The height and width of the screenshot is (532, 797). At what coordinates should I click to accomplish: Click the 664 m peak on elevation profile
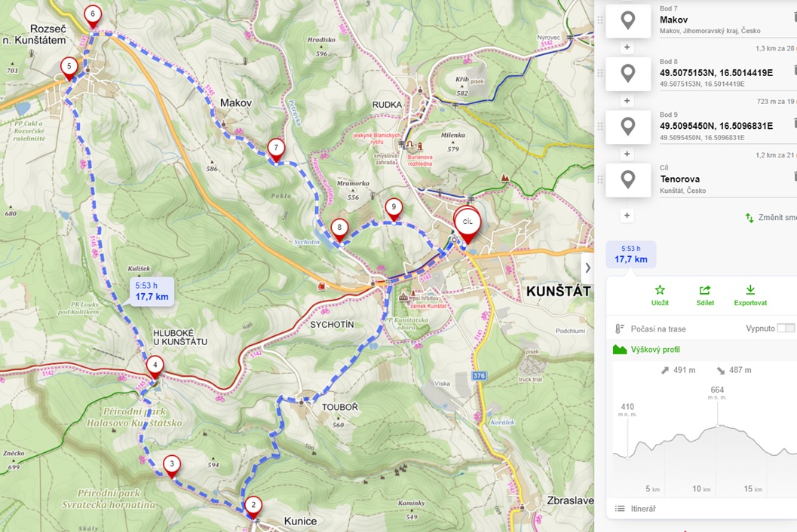coord(717,426)
